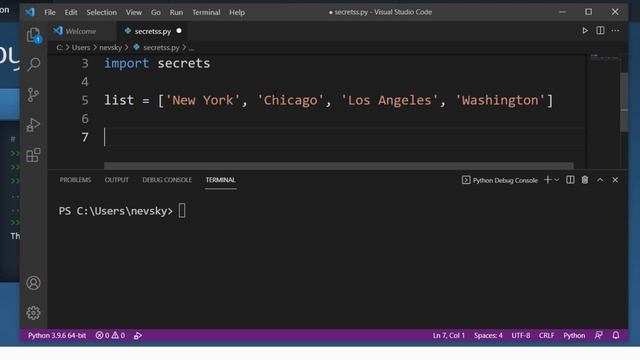Run Python file with play button

585,31
